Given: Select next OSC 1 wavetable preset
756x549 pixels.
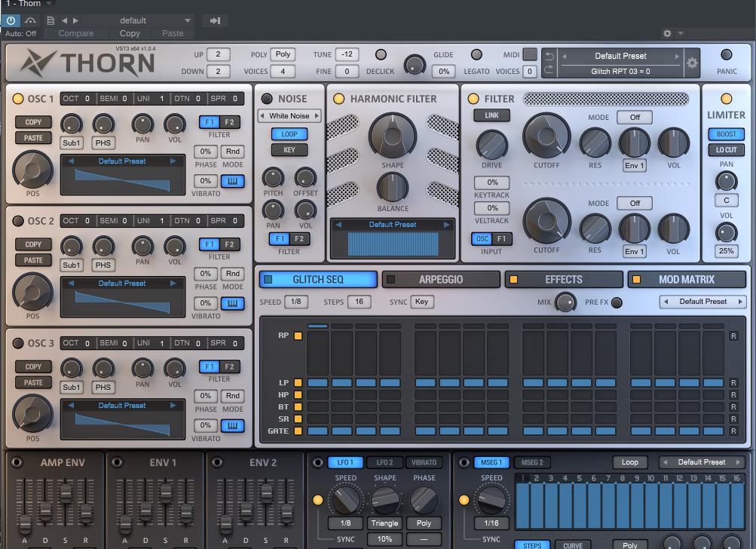Looking at the screenshot, I should [x=173, y=161].
